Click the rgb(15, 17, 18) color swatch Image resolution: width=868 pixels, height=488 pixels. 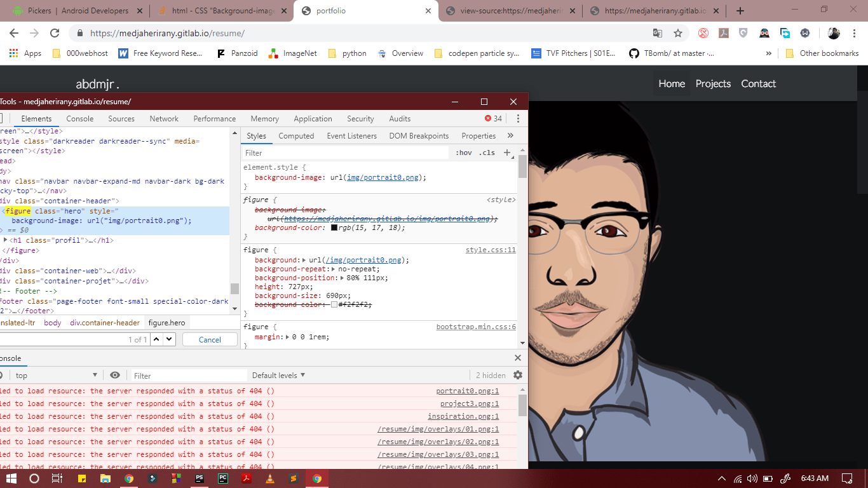pos(334,227)
